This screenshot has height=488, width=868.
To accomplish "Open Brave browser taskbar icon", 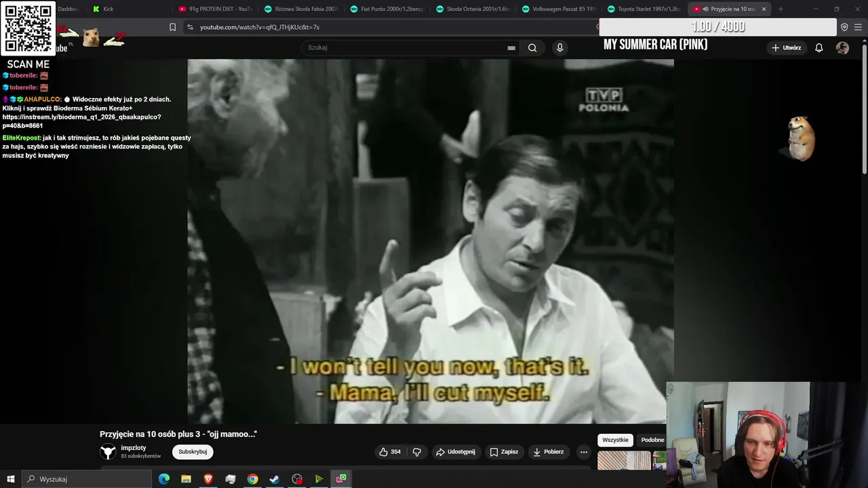I will (208, 479).
